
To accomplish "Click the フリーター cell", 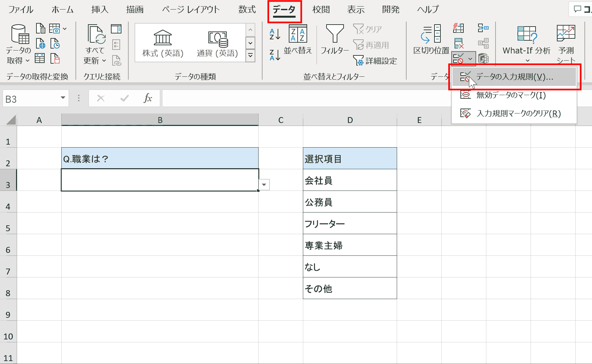I will (350, 223).
